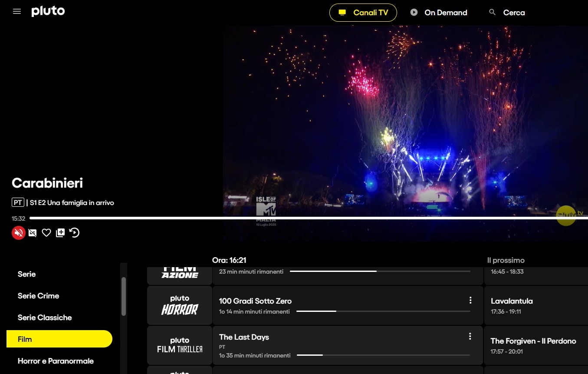Open Pluto Film Thriller channel logo

pyautogui.click(x=180, y=345)
